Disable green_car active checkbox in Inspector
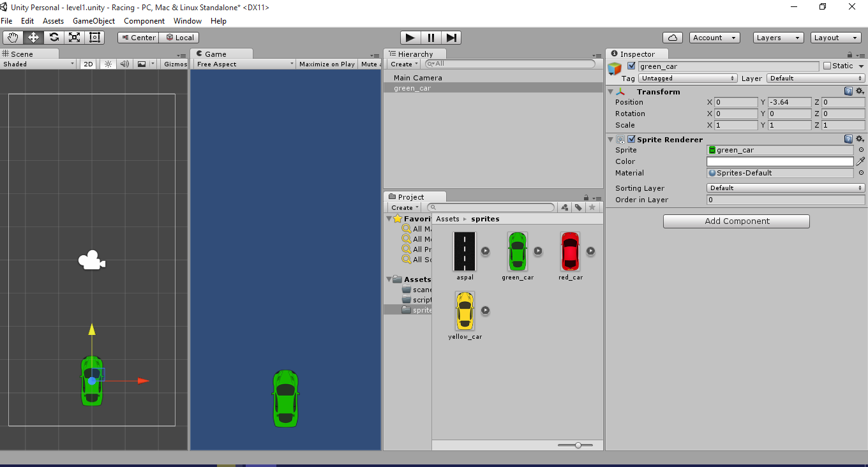868x467 pixels. [x=632, y=66]
